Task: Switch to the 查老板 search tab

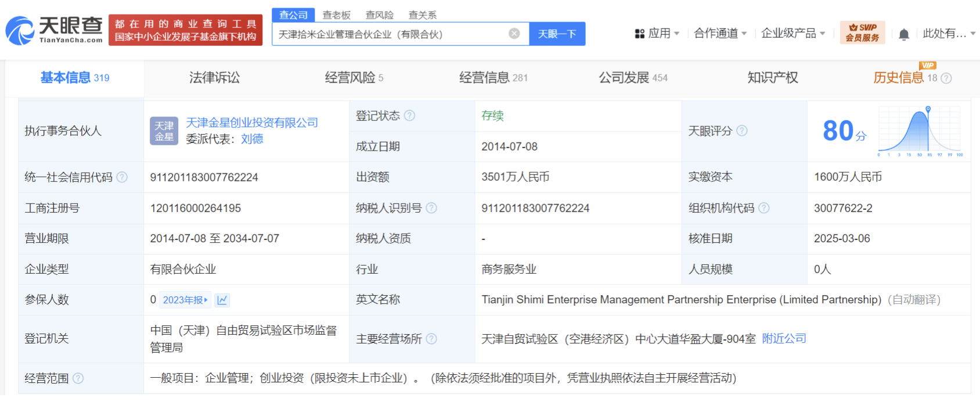Action: 337,15
